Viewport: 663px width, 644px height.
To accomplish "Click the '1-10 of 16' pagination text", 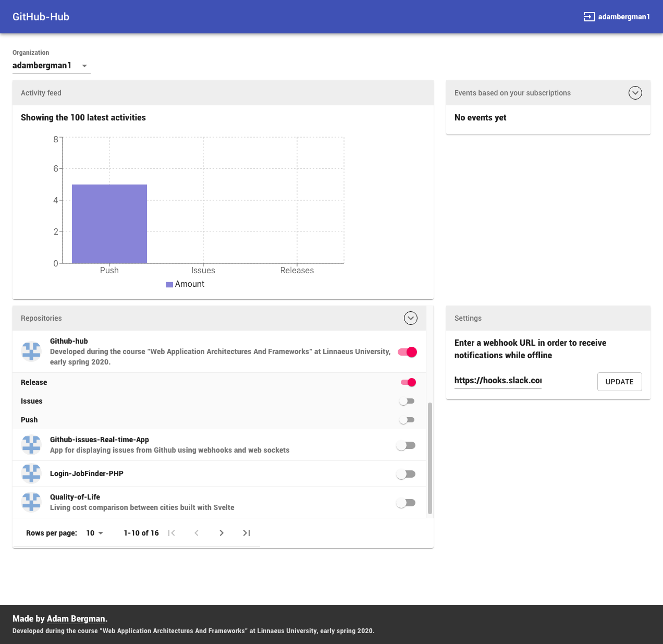I will coord(141,533).
